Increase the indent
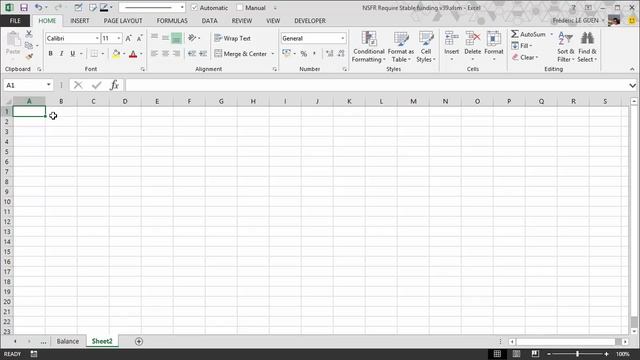 pyautogui.click(x=203, y=53)
